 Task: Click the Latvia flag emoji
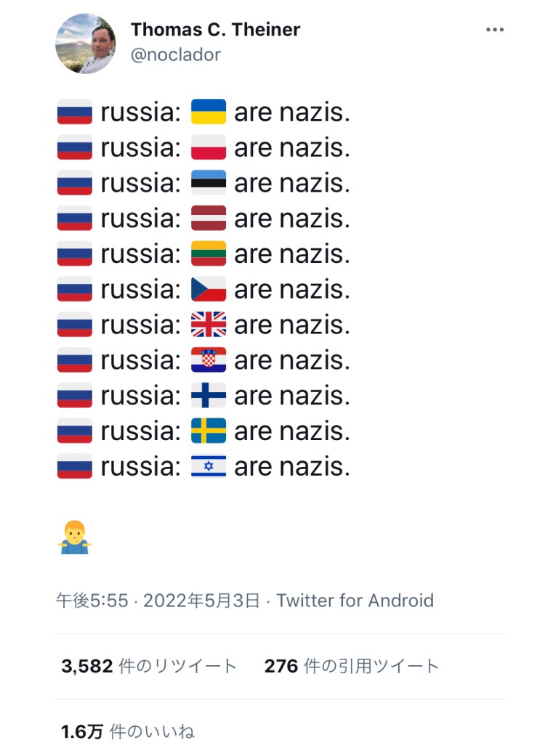[209, 219]
